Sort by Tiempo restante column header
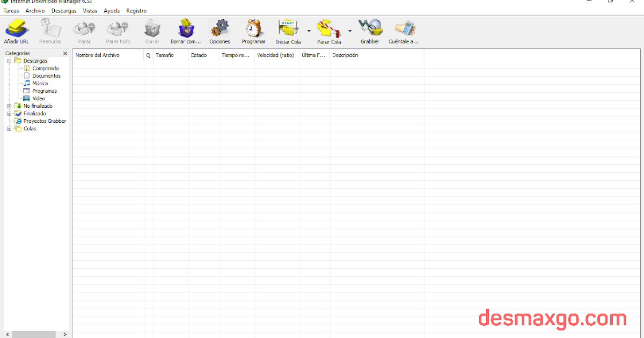The width and height of the screenshot is (644, 338). [237, 55]
